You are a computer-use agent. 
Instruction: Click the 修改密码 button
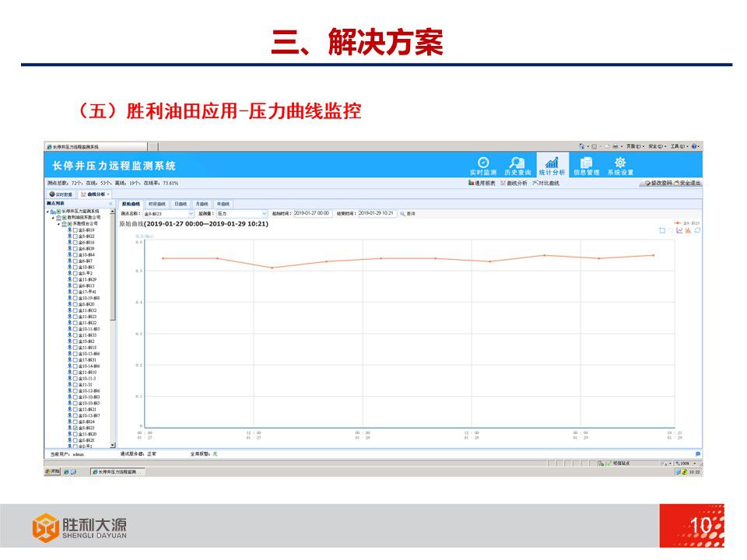pos(658,183)
